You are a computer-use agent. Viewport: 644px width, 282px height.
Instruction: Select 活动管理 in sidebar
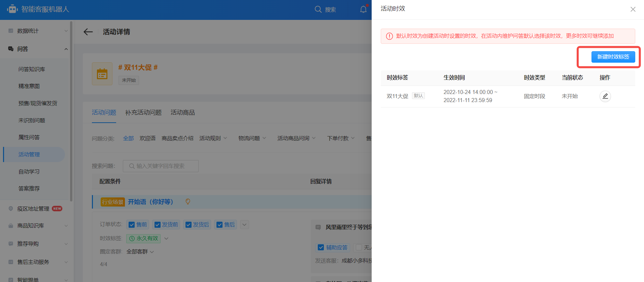pos(34,154)
